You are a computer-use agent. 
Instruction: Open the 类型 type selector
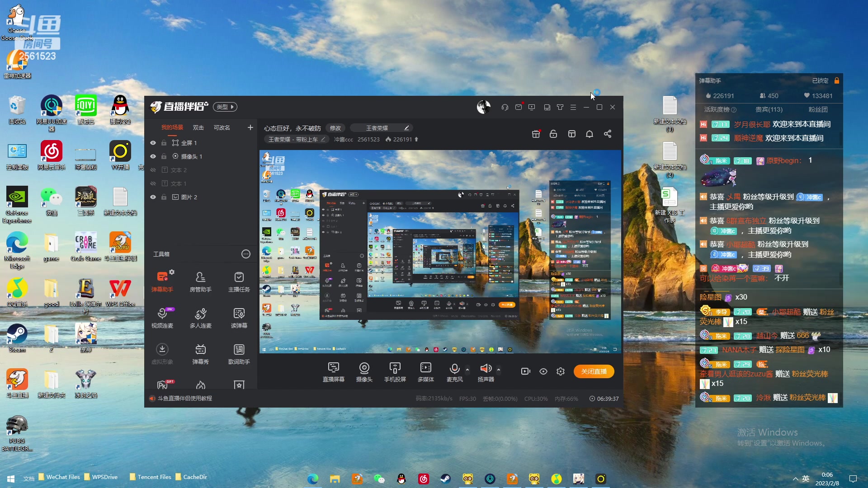point(225,107)
